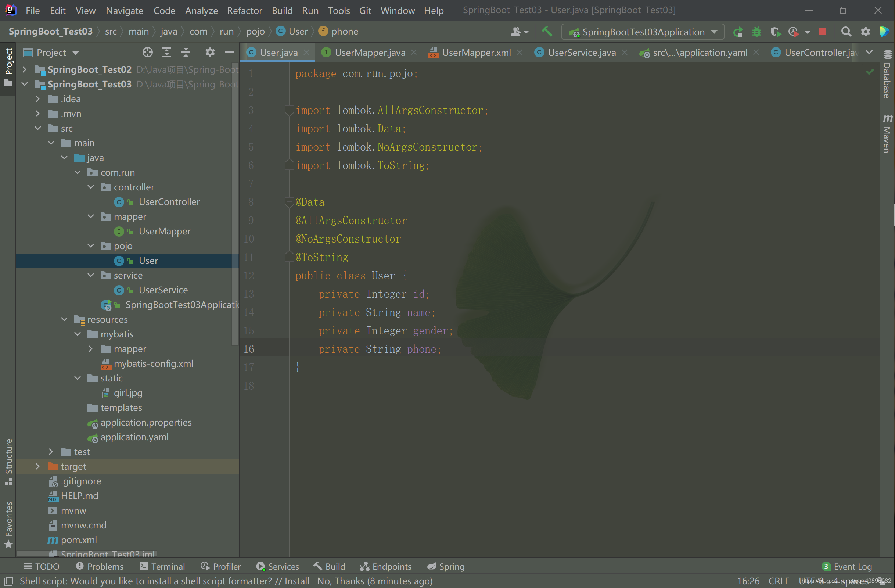Open the Favorites tool window

point(8,525)
